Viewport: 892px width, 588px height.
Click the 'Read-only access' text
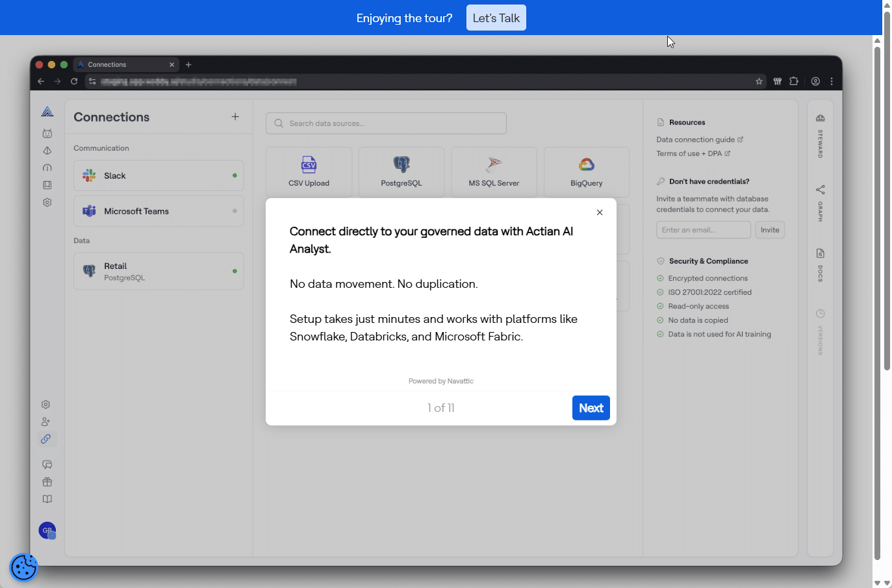[698, 306]
